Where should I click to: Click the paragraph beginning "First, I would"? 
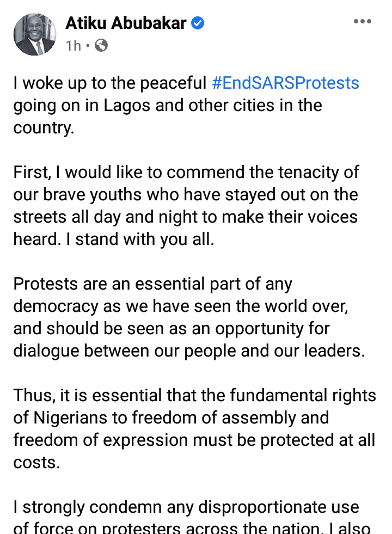185,206
